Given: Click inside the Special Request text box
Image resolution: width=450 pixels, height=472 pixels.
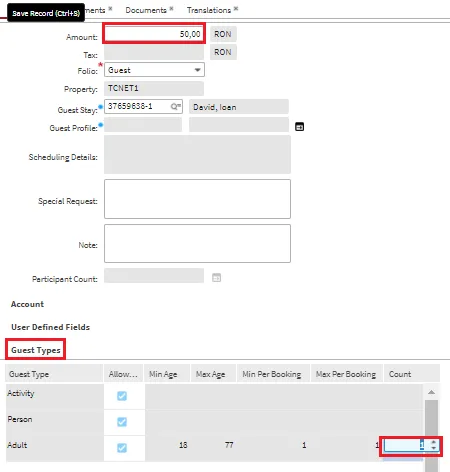Looking at the screenshot, I should [x=197, y=199].
